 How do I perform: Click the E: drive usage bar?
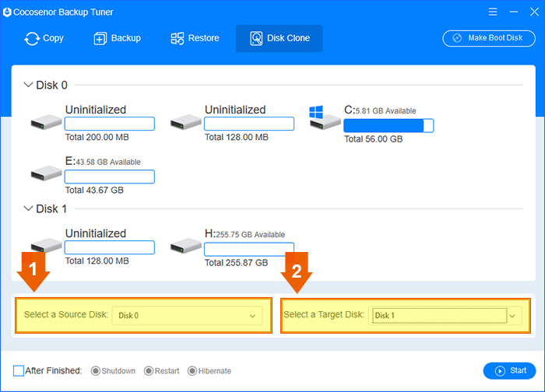tap(110, 177)
